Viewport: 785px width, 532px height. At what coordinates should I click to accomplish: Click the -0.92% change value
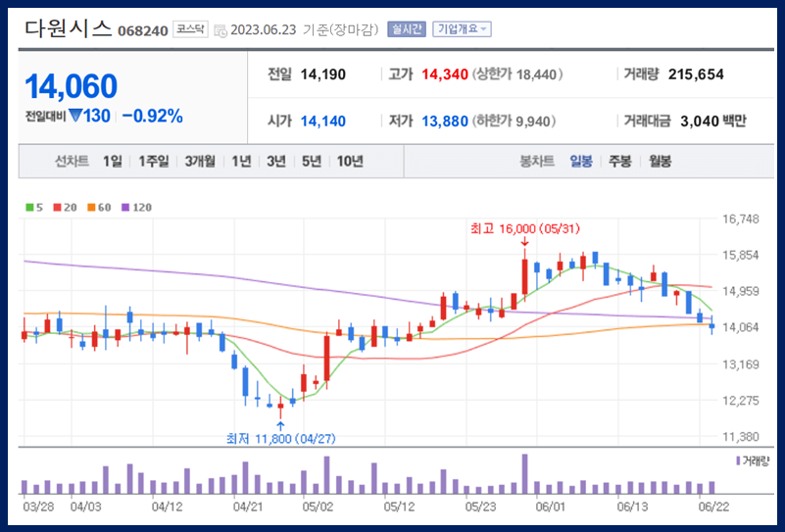point(153,117)
